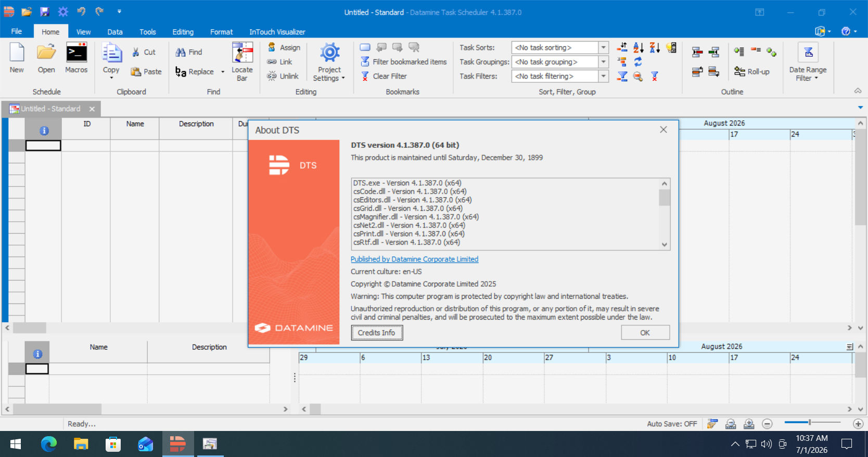Click the Locate Bar tool
Image resolution: width=868 pixels, height=457 pixels.
tap(242, 62)
